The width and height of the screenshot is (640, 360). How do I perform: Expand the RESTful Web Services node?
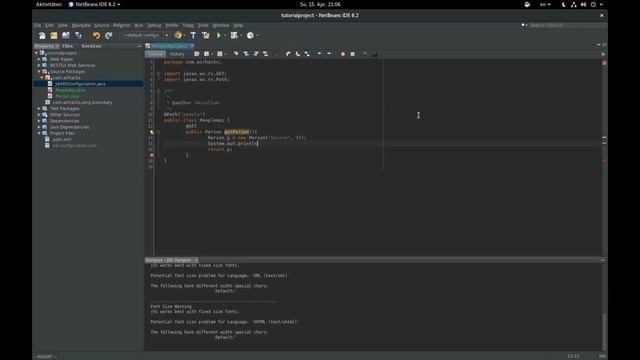click(39, 65)
